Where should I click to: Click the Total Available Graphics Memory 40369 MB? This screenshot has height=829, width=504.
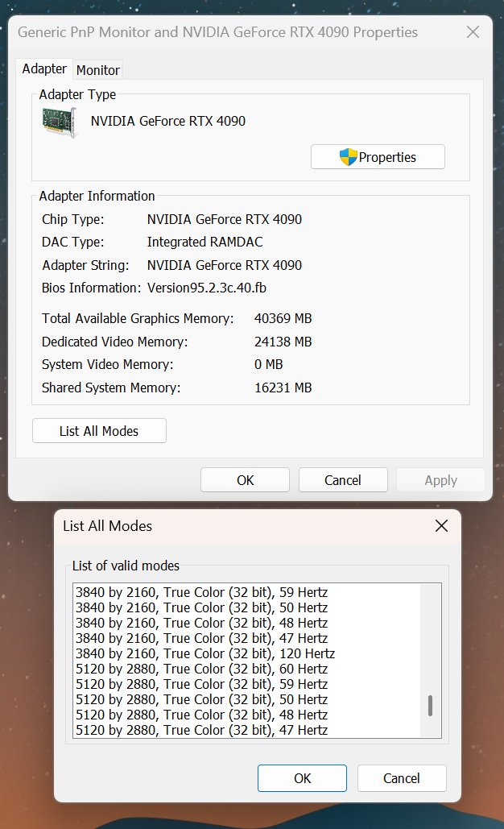point(283,318)
